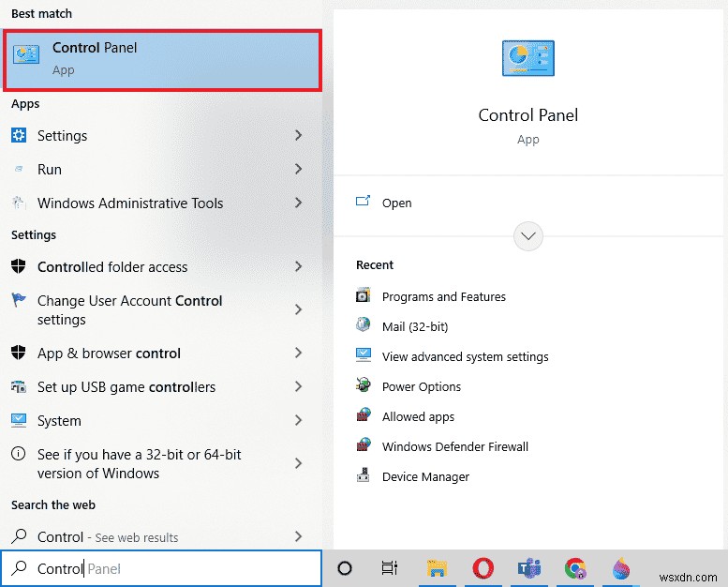Image resolution: width=728 pixels, height=587 pixels.
Task: Click the web search magnifier beside Control
Action: pos(19,536)
